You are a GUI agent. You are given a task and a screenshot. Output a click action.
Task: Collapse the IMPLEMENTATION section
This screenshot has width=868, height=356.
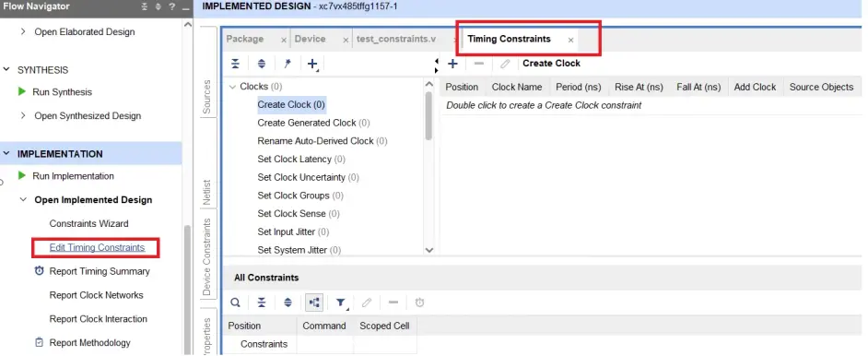6,153
